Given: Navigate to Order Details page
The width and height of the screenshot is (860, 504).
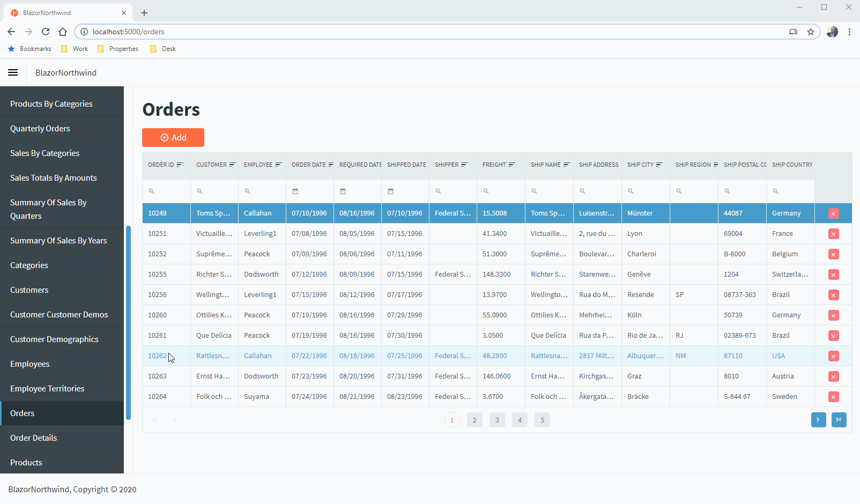Looking at the screenshot, I should pos(62,438).
